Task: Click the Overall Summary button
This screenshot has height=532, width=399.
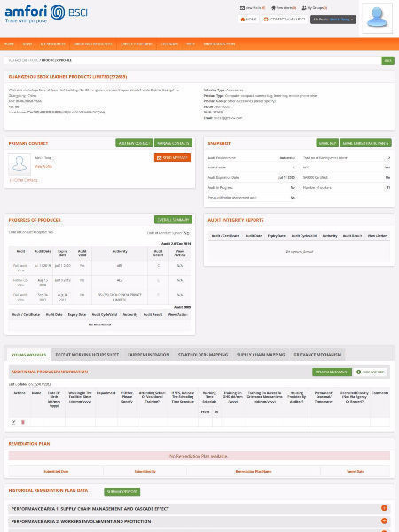Action: [x=173, y=220]
